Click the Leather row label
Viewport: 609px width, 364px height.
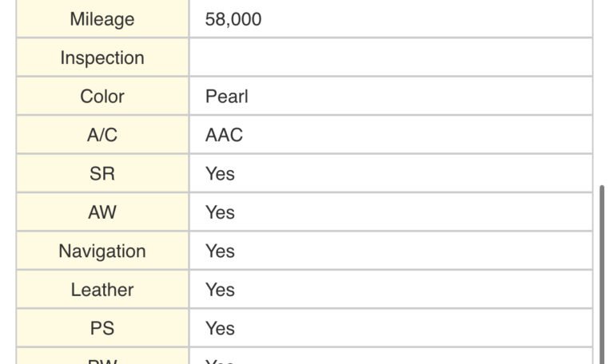coord(102,290)
